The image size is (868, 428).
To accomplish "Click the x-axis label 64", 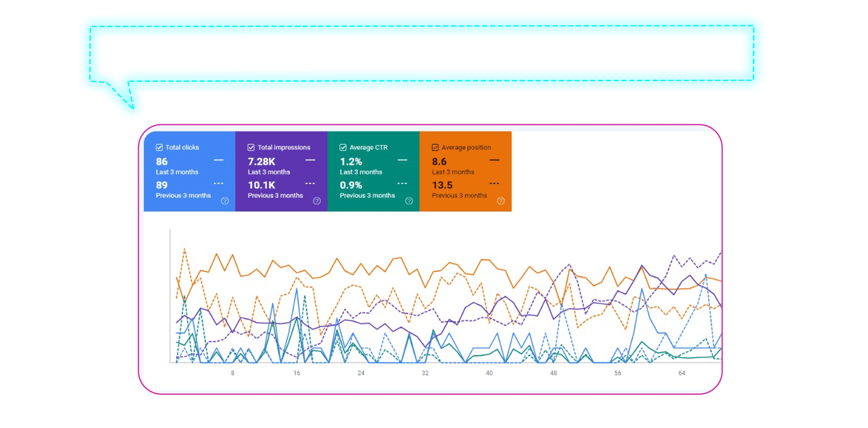I will pyautogui.click(x=682, y=373).
